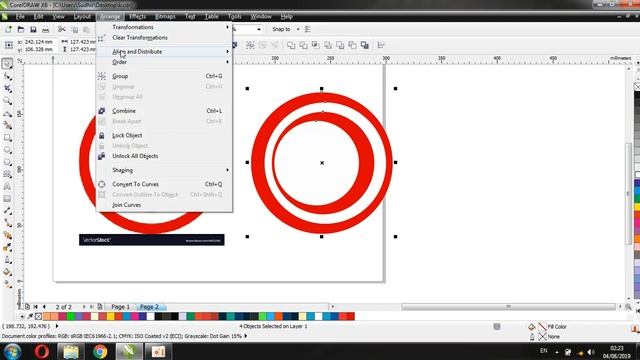The height and width of the screenshot is (360, 640).
Task: Pick the yellow swatch in document palette
Action: (111, 316)
